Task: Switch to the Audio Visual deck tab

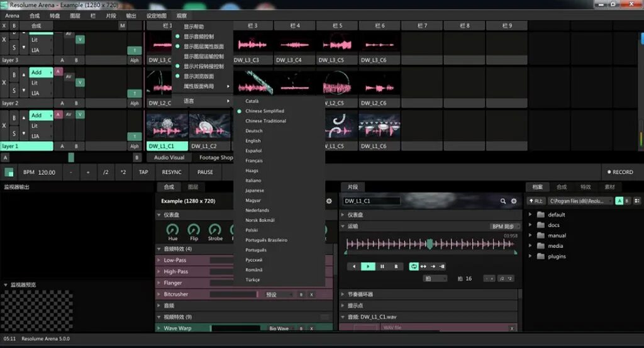Action: 169,157
